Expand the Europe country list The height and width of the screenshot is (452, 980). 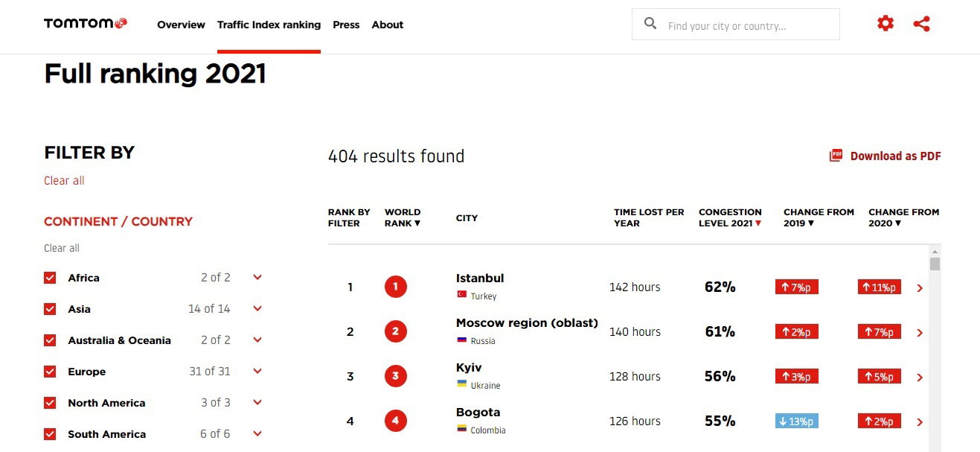[257, 371]
